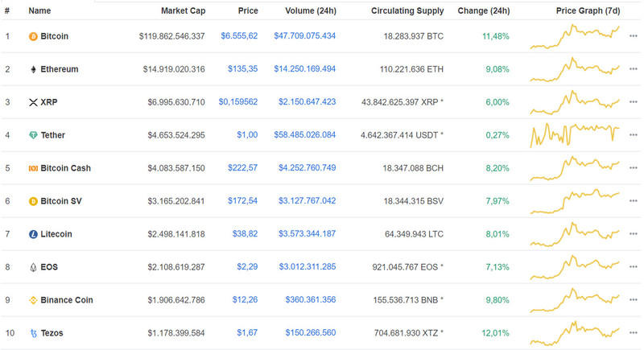Screen dimensions: 644x350
Task: Click the Bitcoin SV logo icon
Action: pos(33,201)
